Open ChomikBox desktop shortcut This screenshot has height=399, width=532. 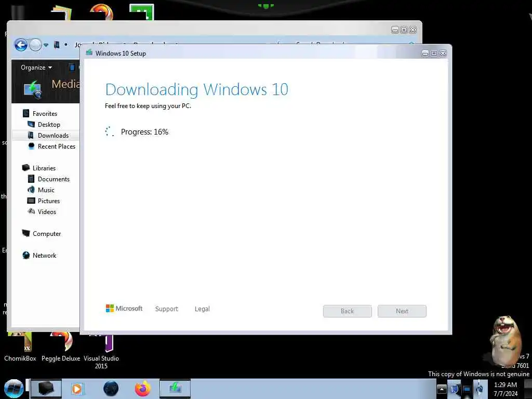(x=20, y=348)
